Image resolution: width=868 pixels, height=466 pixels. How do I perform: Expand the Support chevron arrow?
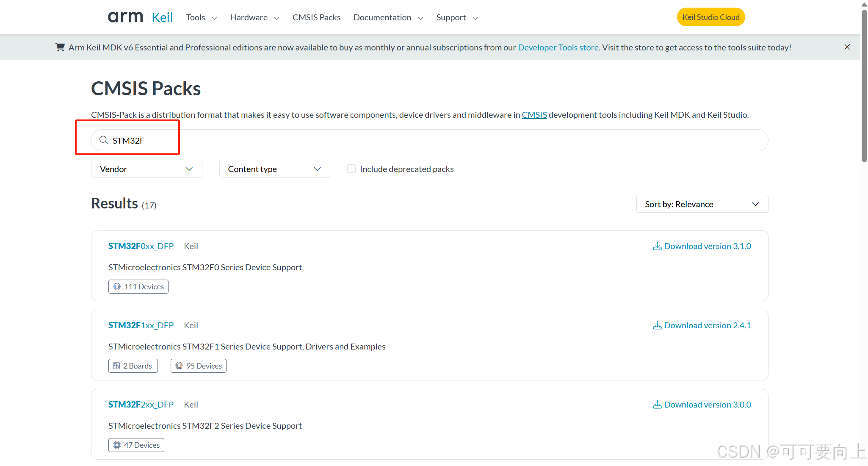pos(475,18)
